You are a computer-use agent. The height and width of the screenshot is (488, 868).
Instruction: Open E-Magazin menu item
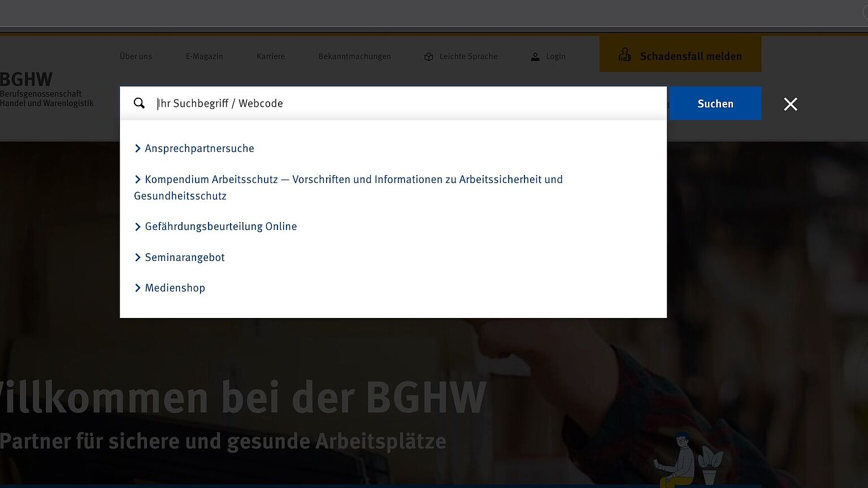coord(204,56)
